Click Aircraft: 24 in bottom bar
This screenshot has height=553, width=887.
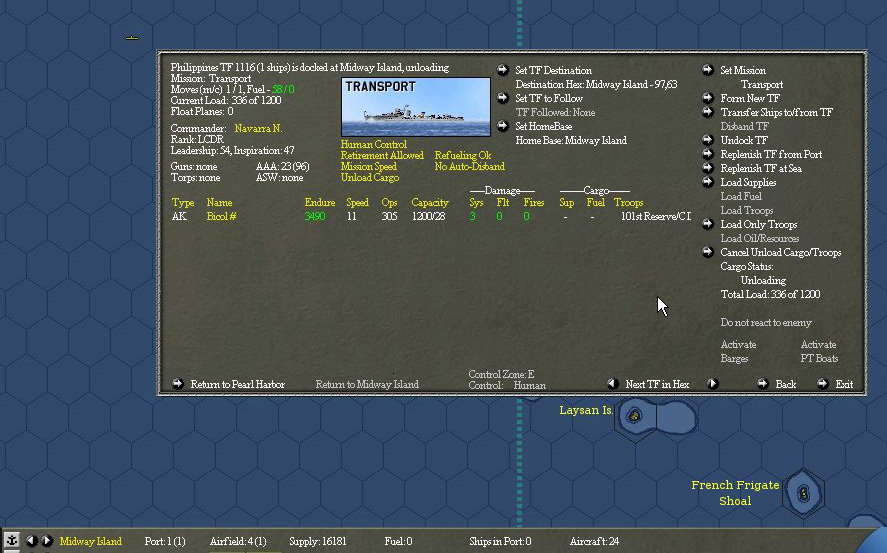(x=594, y=541)
